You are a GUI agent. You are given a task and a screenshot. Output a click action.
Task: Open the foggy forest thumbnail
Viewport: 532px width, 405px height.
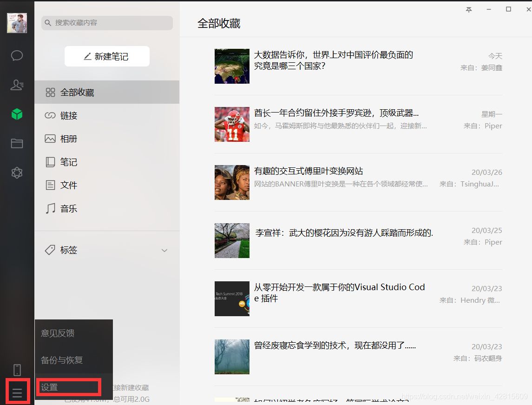pyautogui.click(x=232, y=357)
